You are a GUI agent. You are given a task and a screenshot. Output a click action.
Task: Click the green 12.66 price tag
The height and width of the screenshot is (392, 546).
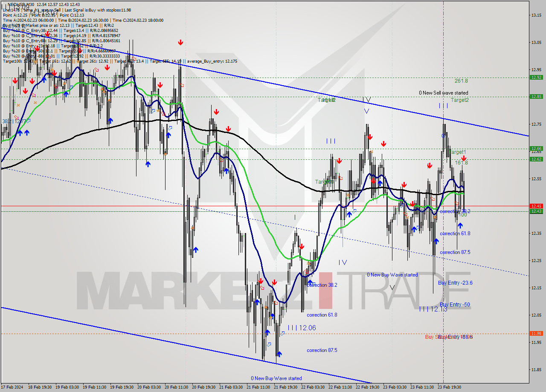(x=536, y=149)
